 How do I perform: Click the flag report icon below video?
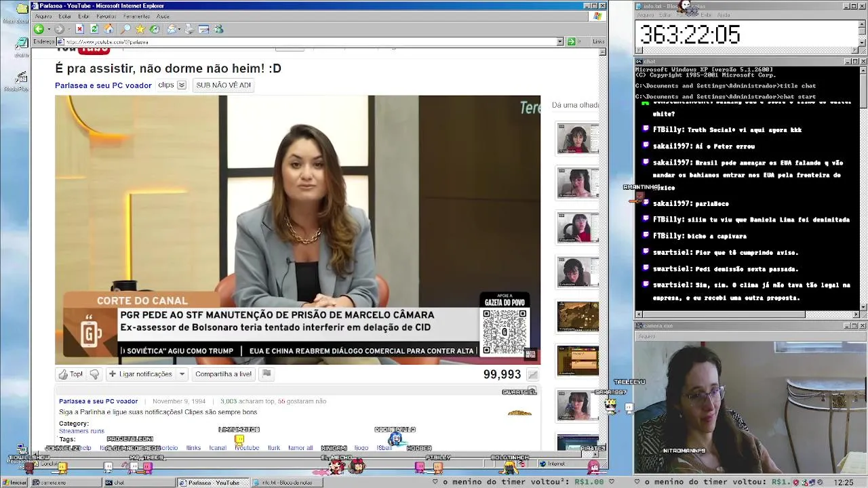pyautogui.click(x=267, y=373)
